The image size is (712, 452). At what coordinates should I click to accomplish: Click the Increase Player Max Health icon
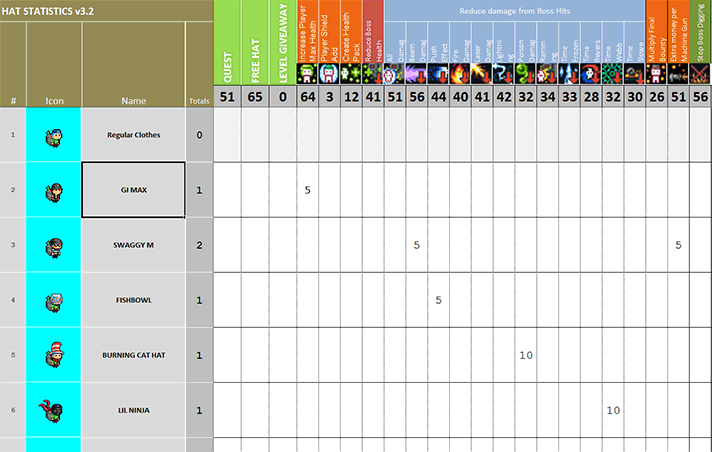307,74
